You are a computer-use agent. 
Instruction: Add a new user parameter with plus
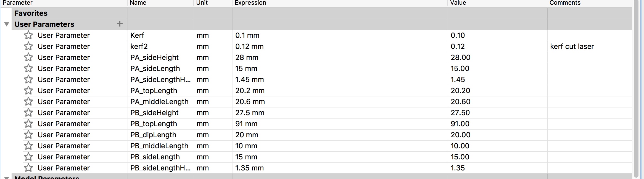[x=120, y=24]
